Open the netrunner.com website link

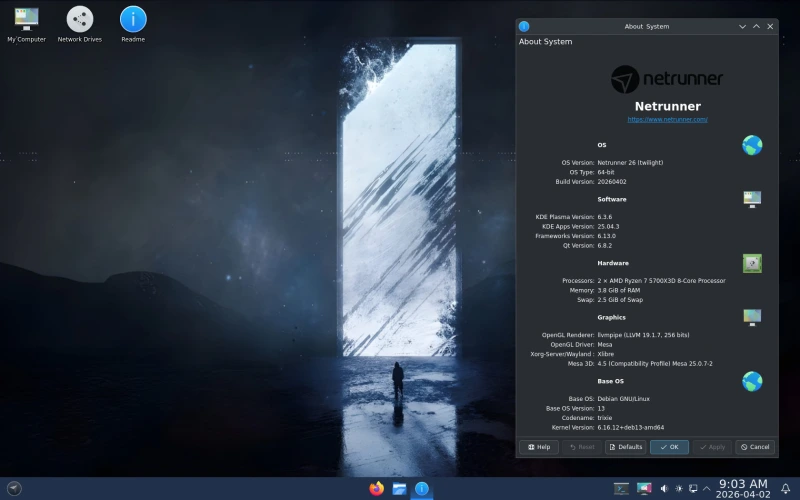(x=667, y=119)
